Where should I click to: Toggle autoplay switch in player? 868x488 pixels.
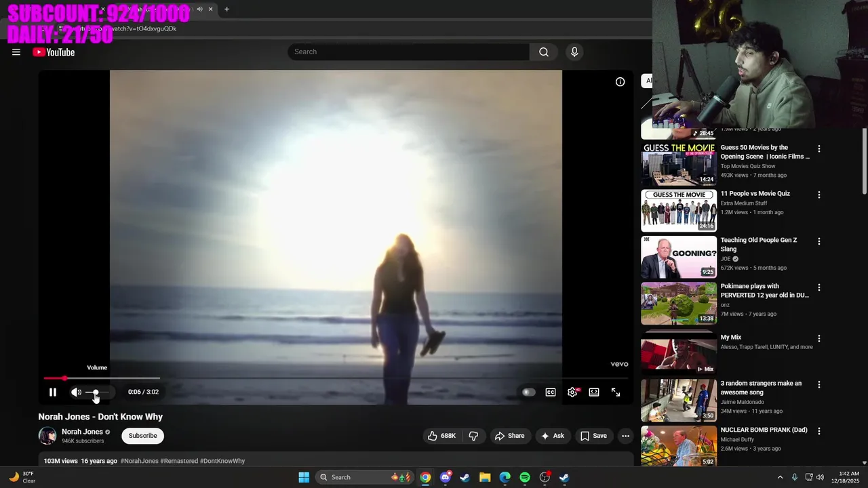coord(528,392)
